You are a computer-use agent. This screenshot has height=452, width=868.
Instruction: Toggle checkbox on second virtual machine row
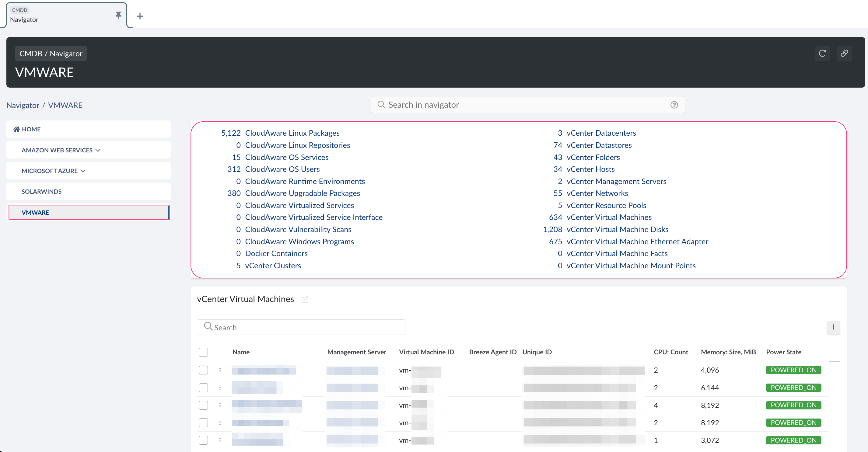[205, 388]
